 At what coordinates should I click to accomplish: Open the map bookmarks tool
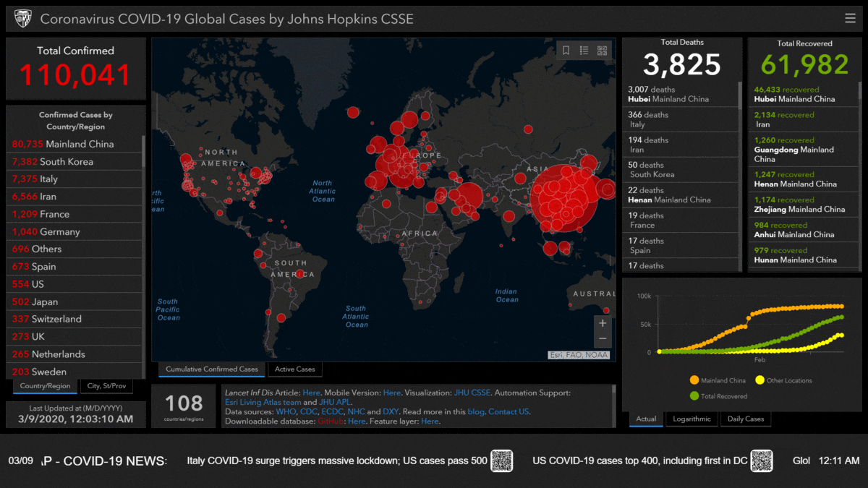(x=566, y=51)
